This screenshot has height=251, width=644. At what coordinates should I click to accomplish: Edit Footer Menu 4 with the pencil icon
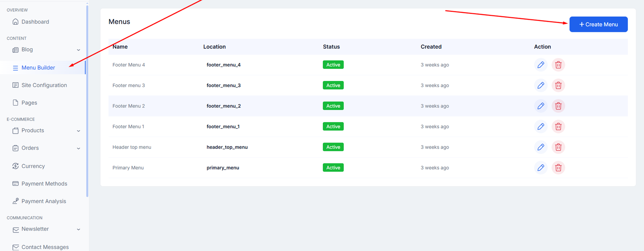[541, 65]
